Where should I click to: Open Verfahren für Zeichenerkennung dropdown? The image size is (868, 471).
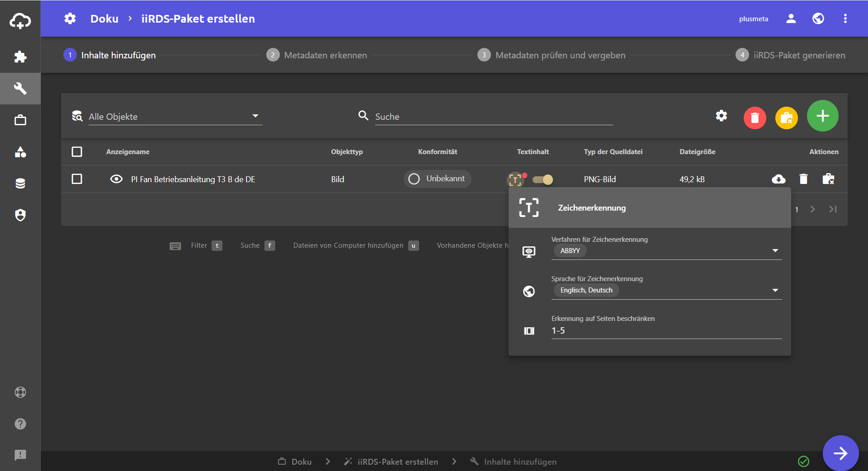click(666, 251)
